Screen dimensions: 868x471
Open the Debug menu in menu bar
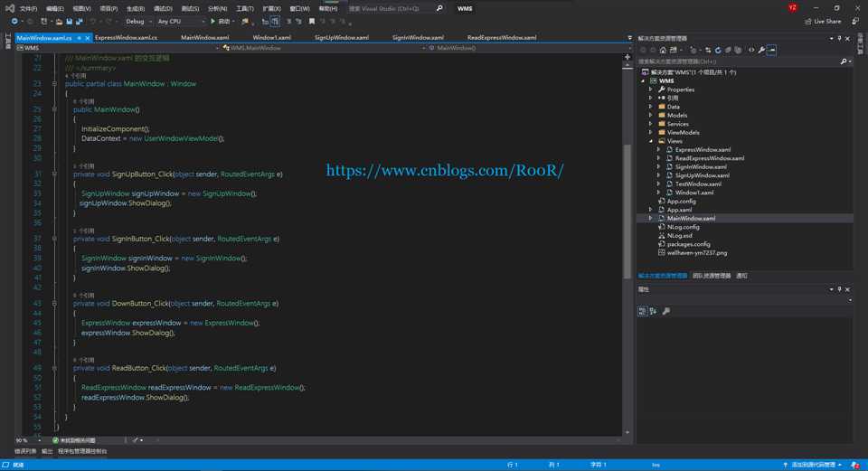click(x=163, y=8)
